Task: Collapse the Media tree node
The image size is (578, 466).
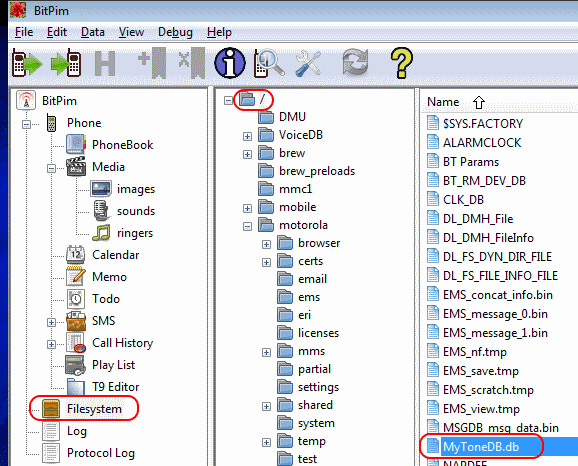Action: point(51,168)
